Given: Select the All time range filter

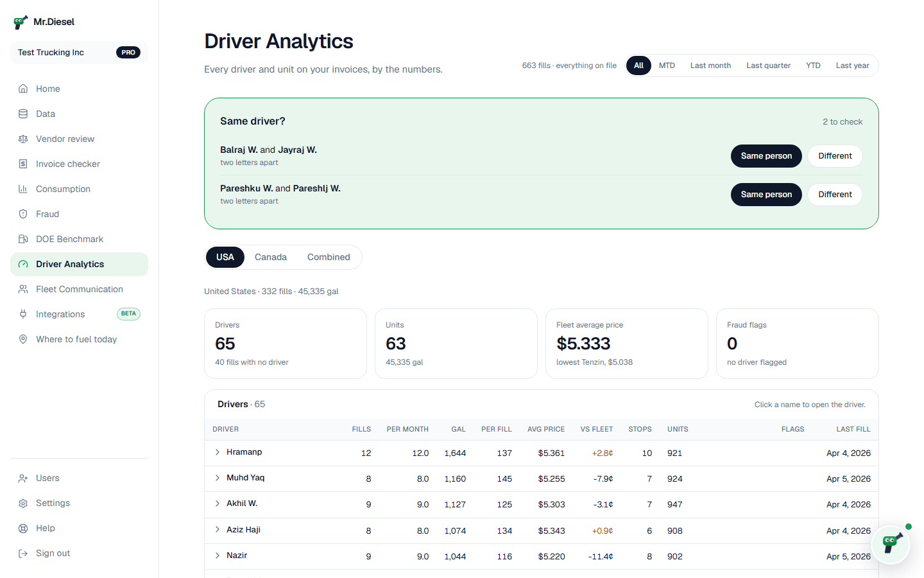Looking at the screenshot, I should point(638,66).
